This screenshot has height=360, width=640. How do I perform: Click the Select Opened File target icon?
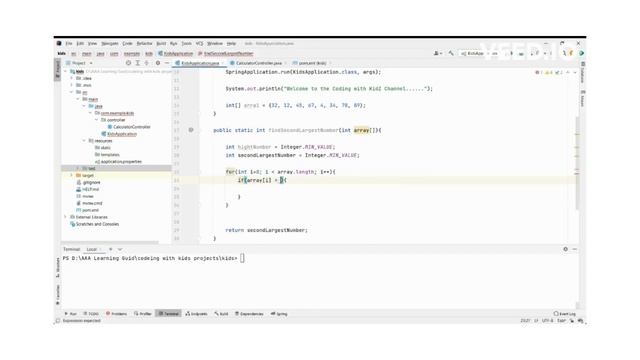point(128,63)
